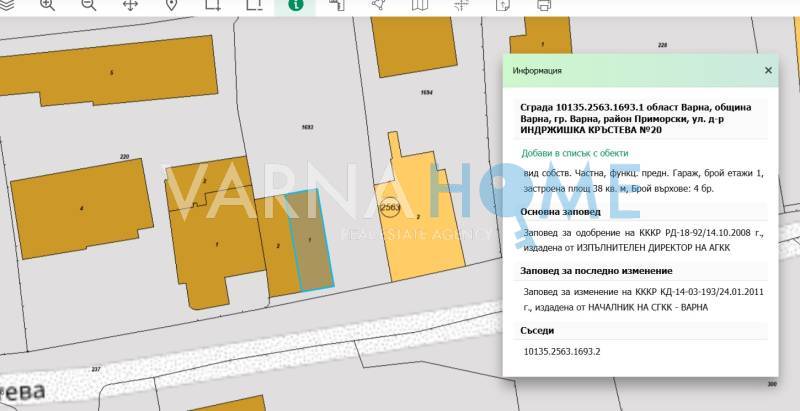Select the crosshair coordinates tool
Screen dimensions: 800x411
(x=461, y=5)
